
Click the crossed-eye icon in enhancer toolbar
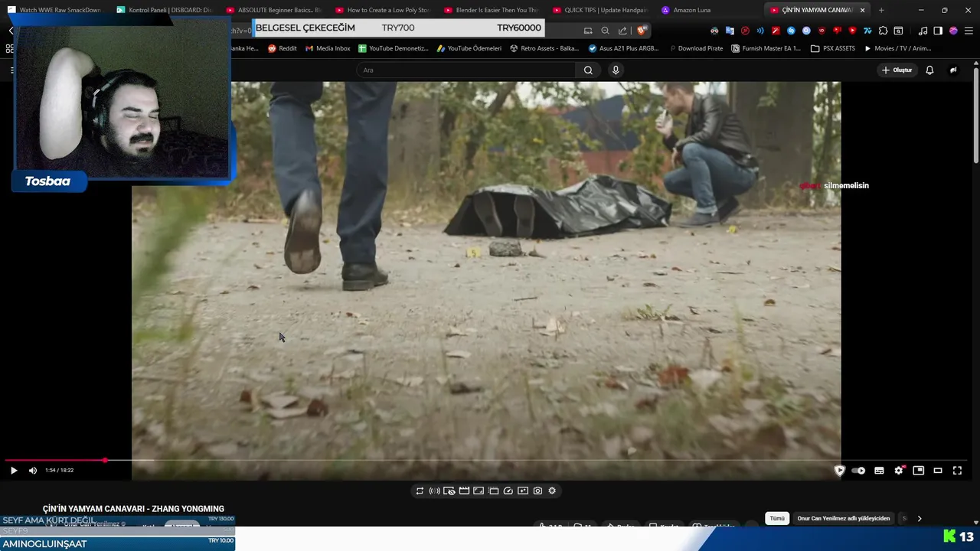tap(449, 491)
